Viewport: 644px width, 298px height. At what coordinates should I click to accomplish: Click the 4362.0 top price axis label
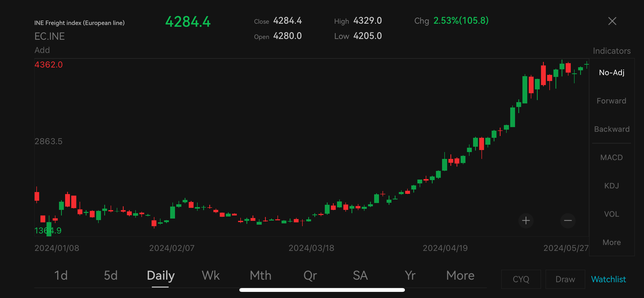point(49,65)
